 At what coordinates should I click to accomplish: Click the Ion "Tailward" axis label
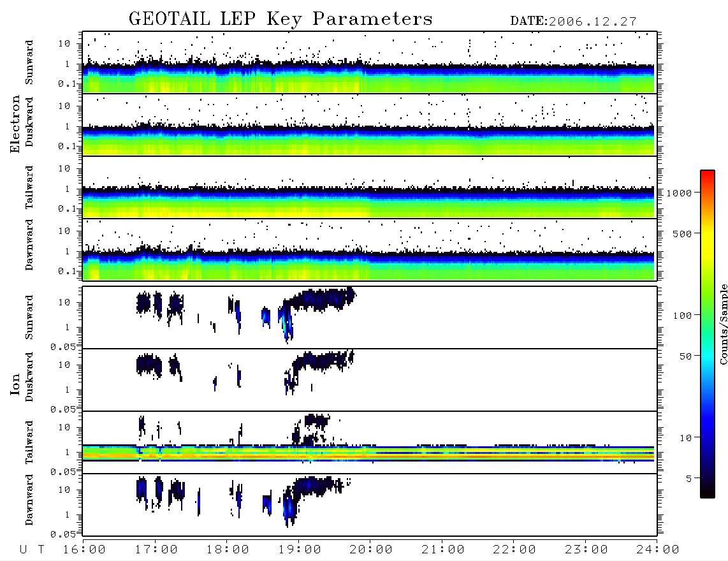(x=29, y=442)
